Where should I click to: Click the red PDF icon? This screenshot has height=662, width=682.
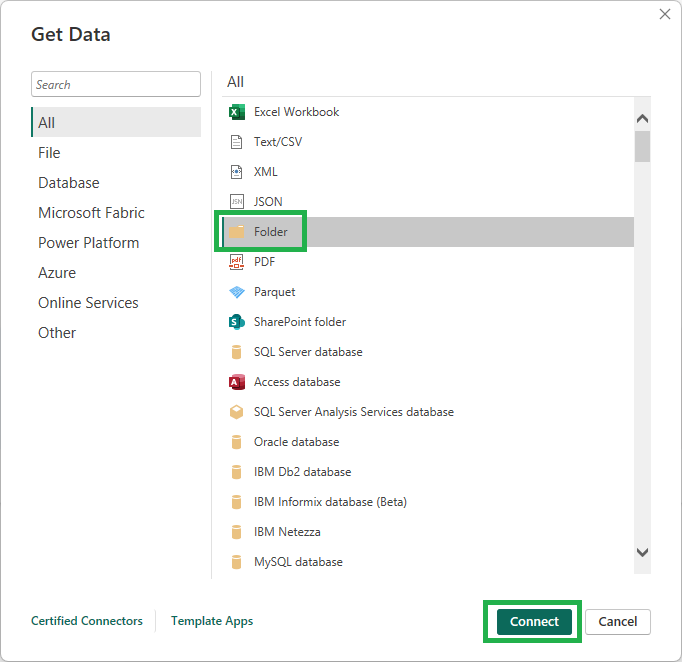[237, 262]
